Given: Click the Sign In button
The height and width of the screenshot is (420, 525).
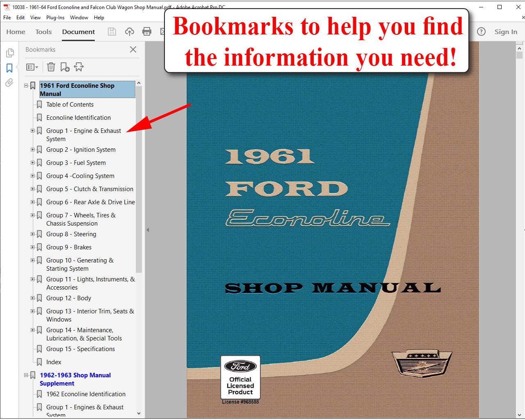Looking at the screenshot, I should click(x=506, y=32).
